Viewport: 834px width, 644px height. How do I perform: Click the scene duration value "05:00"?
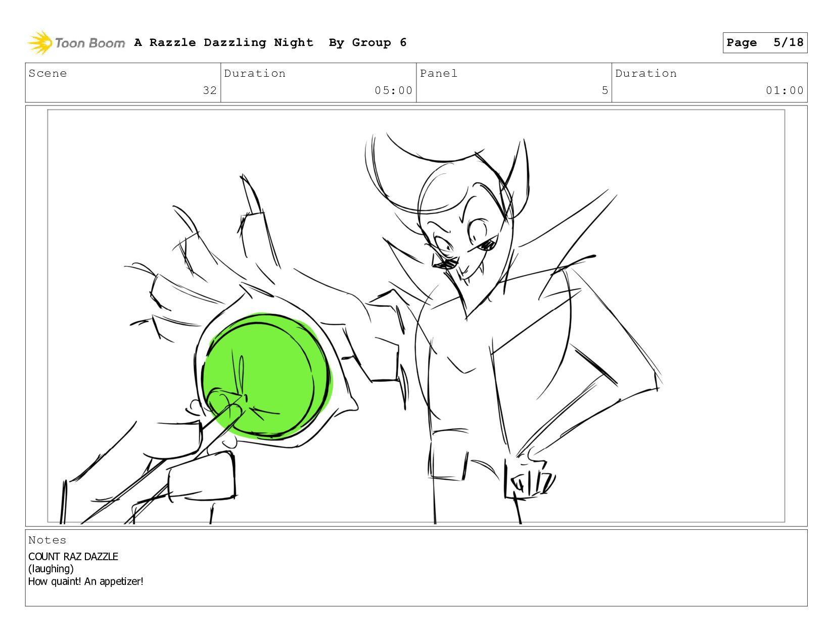(393, 90)
